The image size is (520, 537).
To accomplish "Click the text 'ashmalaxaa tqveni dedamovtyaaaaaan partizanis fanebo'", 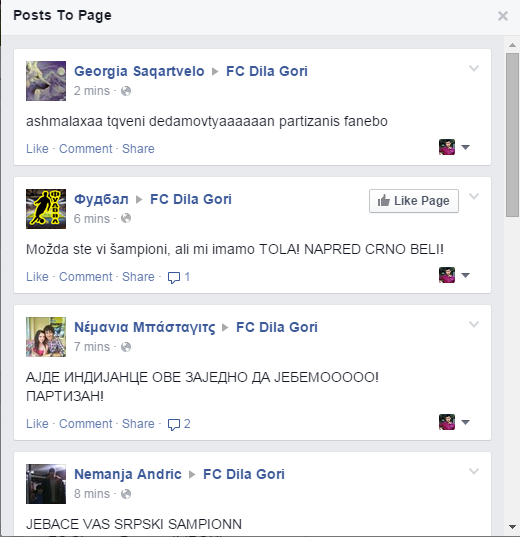I will [x=207, y=121].
